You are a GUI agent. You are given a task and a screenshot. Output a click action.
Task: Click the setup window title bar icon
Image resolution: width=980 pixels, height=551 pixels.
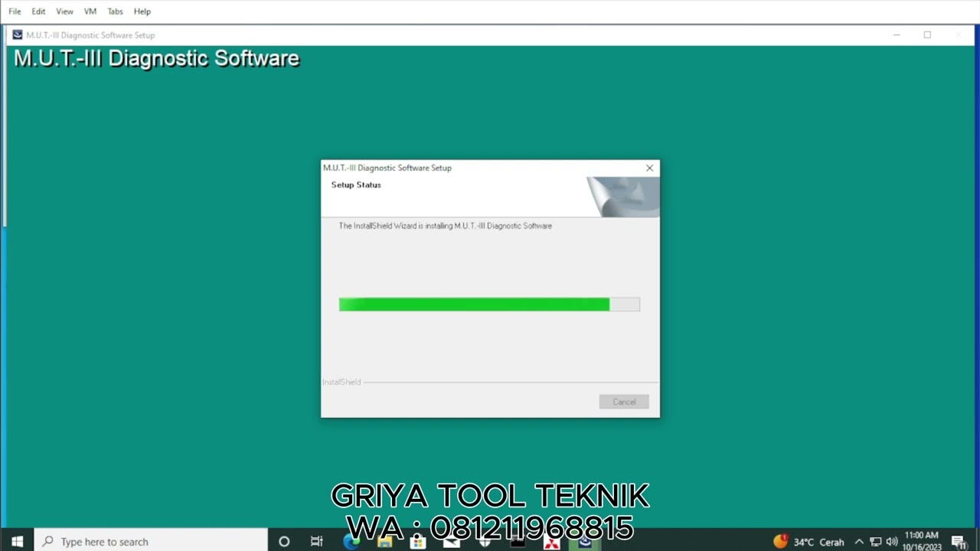(x=18, y=35)
